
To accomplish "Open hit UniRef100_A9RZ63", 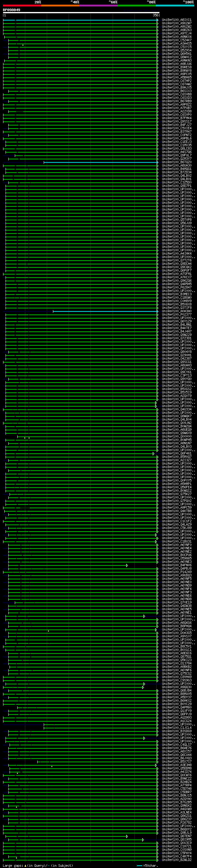I will tap(176, 30).
